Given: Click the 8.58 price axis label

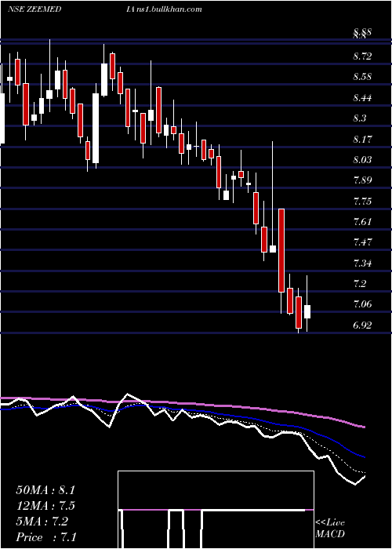Looking at the screenshot, I should click(x=362, y=77).
